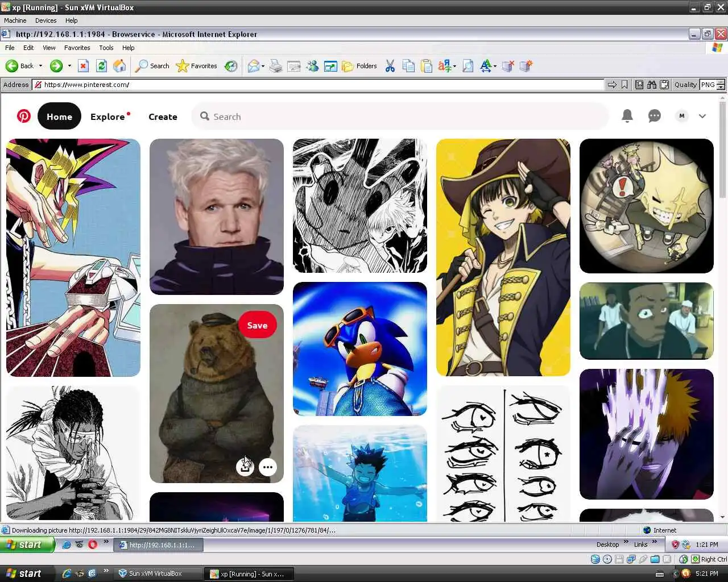Open the IE Edit menu
Screen dimensions: 728x582
(28, 48)
